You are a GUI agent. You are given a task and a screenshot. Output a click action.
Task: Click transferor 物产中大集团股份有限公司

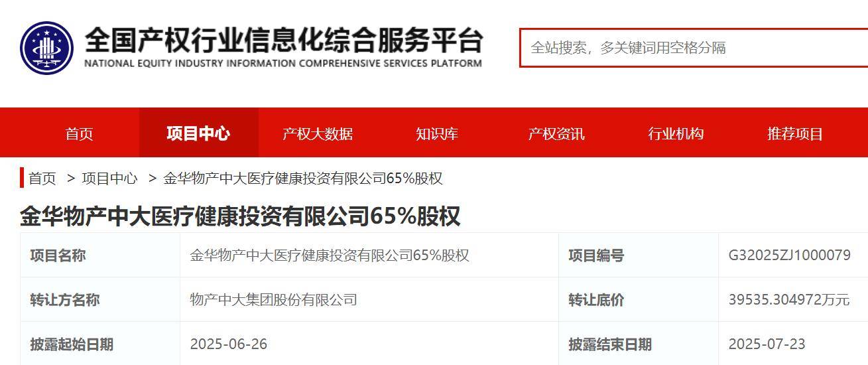pyautogui.click(x=273, y=300)
